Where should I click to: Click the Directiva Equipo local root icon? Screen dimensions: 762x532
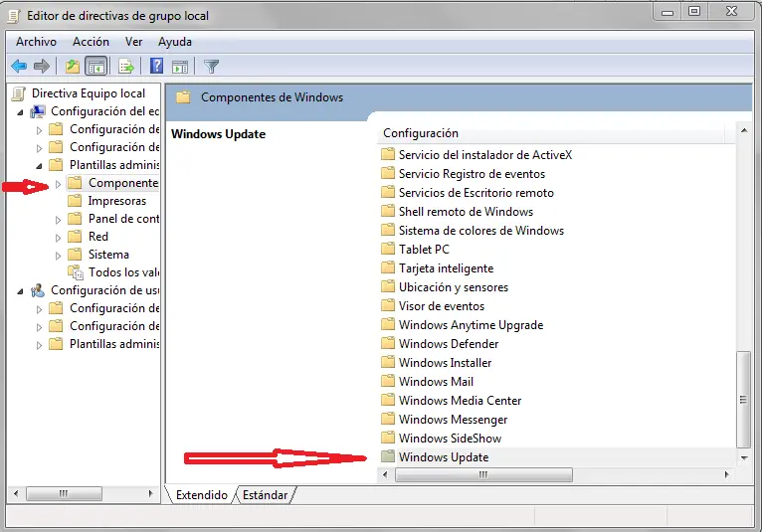[x=19, y=93]
